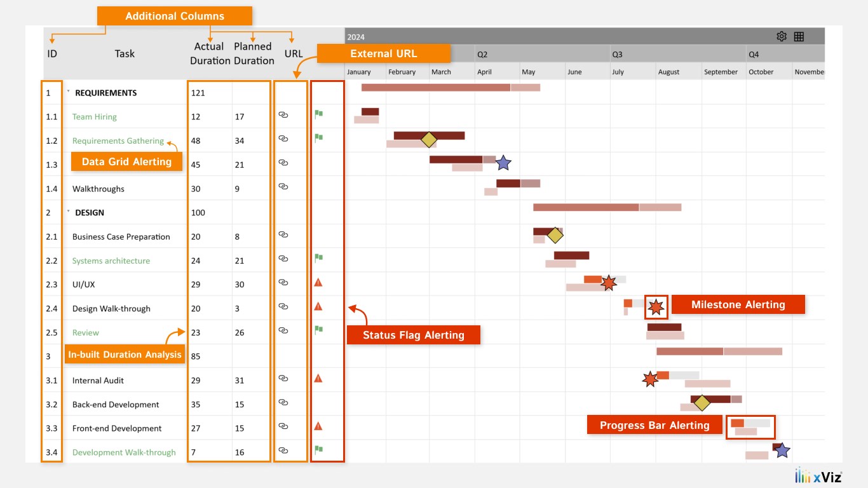Click the red warning icon for Internal Audit
The image size is (868, 488).
[x=318, y=378]
